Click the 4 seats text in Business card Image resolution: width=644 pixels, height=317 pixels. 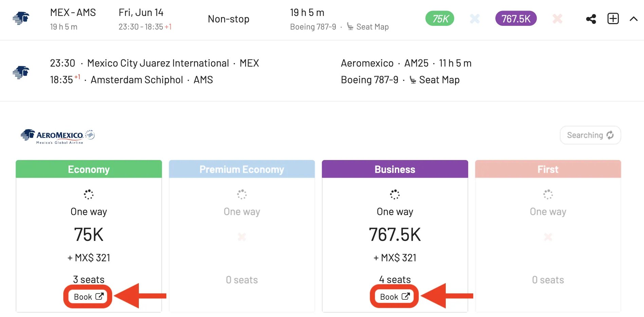point(395,279)
